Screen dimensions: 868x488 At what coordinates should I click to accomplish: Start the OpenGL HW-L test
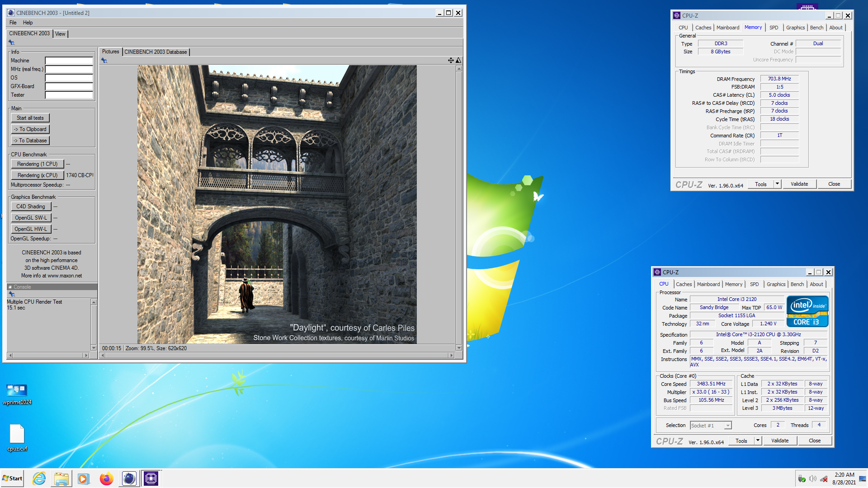pyautogui.click(x=31, y=229)
